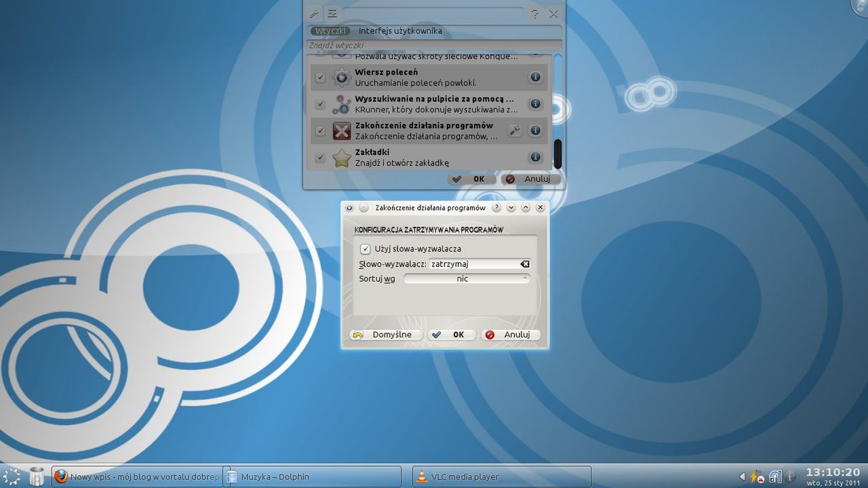
Task: Open the config dialog window menu icon
Action: point(349,207)
